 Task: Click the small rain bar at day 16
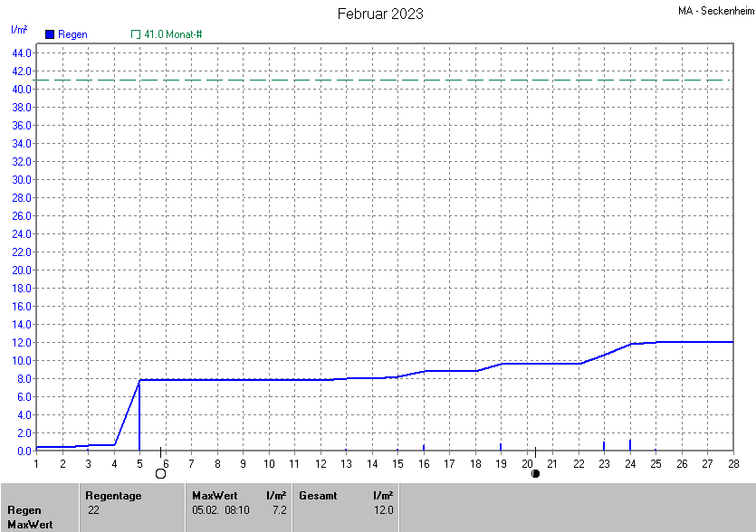424,447
